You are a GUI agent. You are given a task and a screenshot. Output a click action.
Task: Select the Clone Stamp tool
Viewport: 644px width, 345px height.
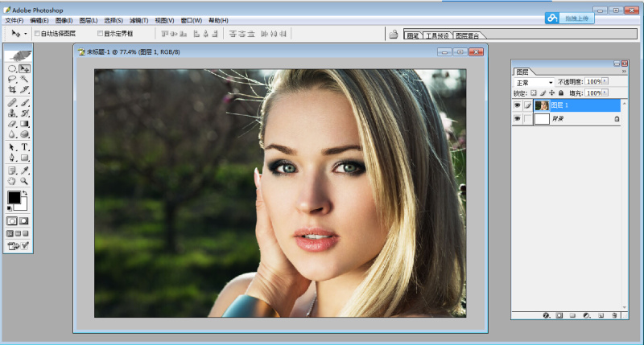pos(12,113)
